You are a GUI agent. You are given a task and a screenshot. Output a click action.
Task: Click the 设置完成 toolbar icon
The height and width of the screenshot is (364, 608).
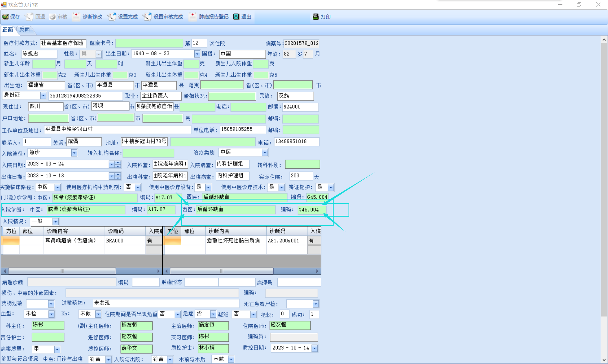111,17
